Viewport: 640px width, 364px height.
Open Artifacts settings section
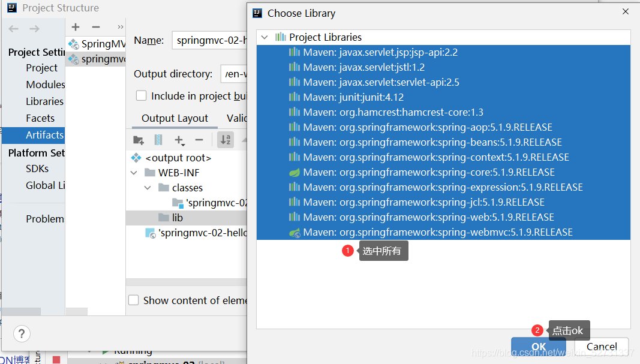pos(34,135)
